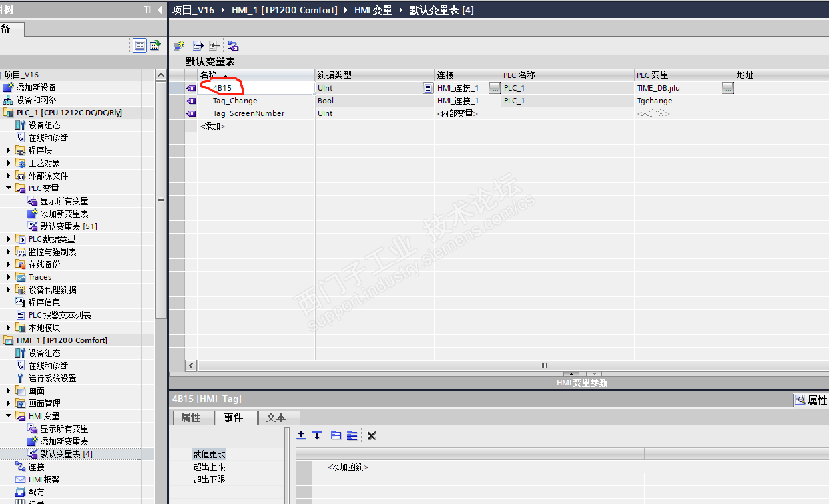Select PLC_1 [CPU 1212C DC/DC/Rly] node
Screen dimensions: 829x504
coord(69,113)
